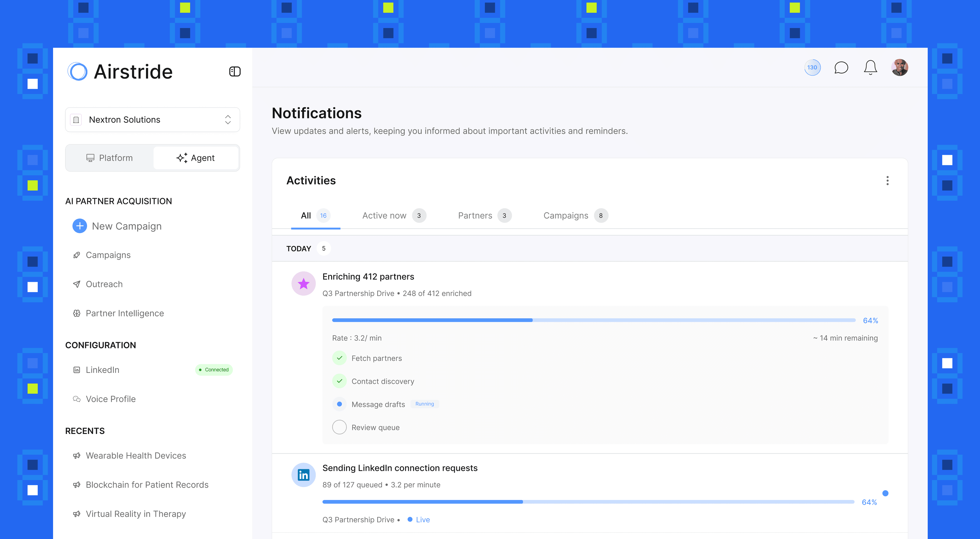Open the Nextron Solutions workspace switcher chevrons
980x539 pixels.
pyautogui.click(x=228, y=120)
